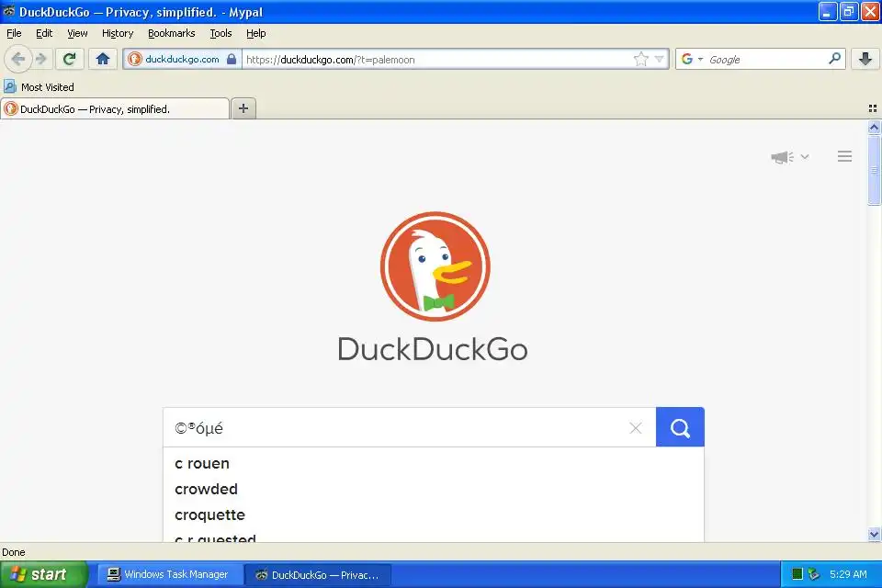Screen dimensions: 882x588
Task: Open the Windows Start menu
Action: (x=43, y=574)
